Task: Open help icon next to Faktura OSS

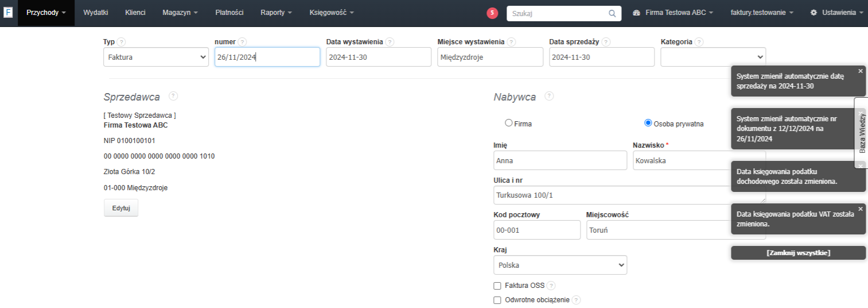Action: (551, 286)
